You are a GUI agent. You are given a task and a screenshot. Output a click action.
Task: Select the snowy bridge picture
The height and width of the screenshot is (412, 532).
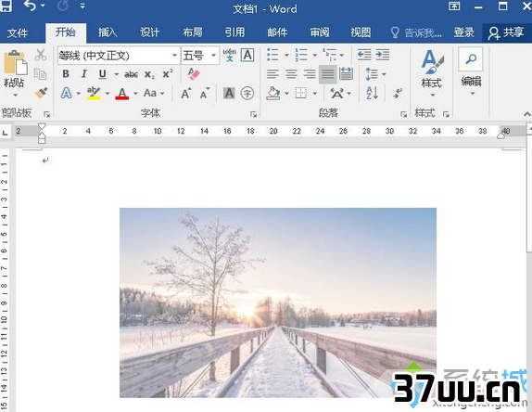click(278, 303)
